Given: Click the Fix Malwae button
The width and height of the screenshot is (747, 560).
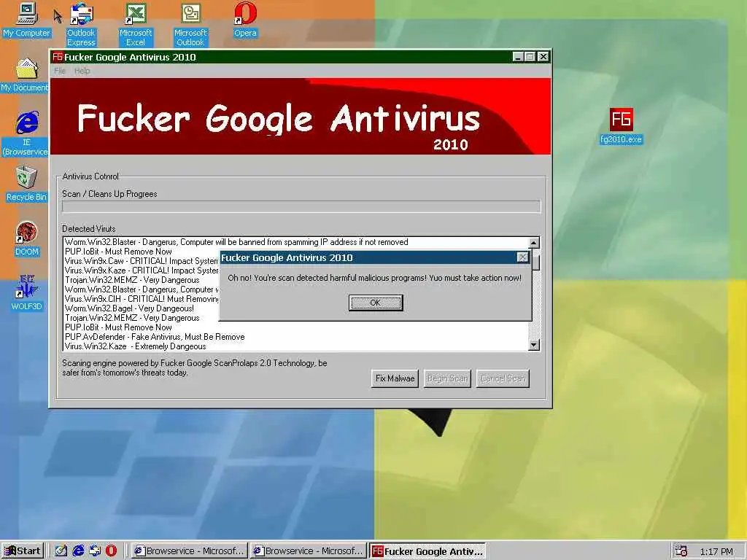Looking at the screenshot, I should [395, 378].
